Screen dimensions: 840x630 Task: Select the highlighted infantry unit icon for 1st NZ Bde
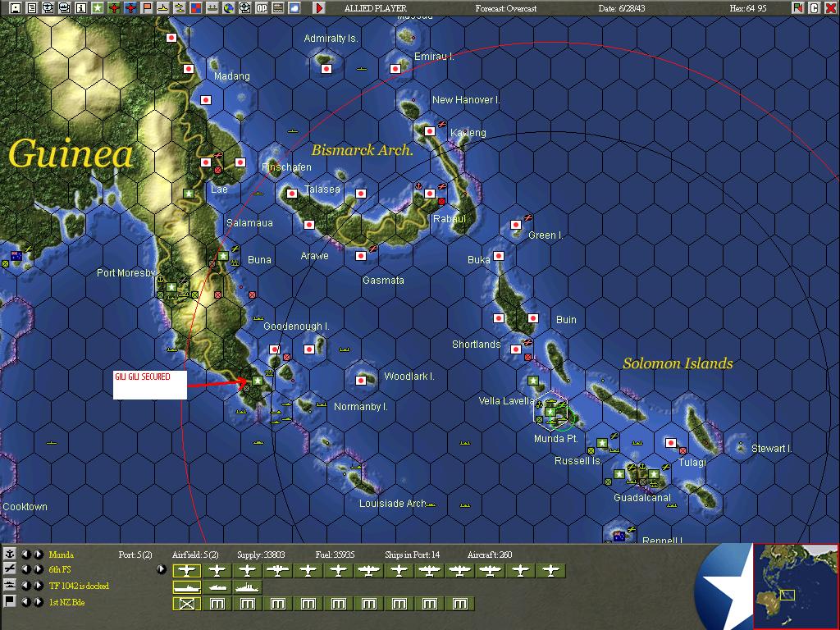click(187, 605)
